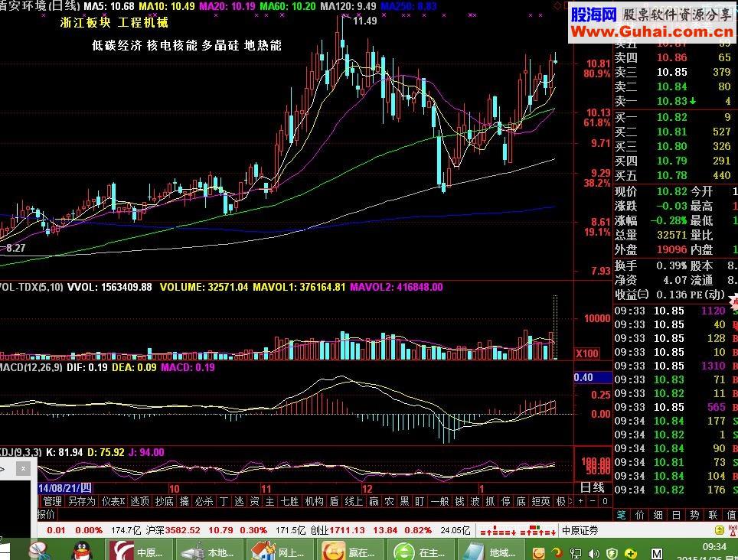Click the M input method tray icon

coord(657,553)
